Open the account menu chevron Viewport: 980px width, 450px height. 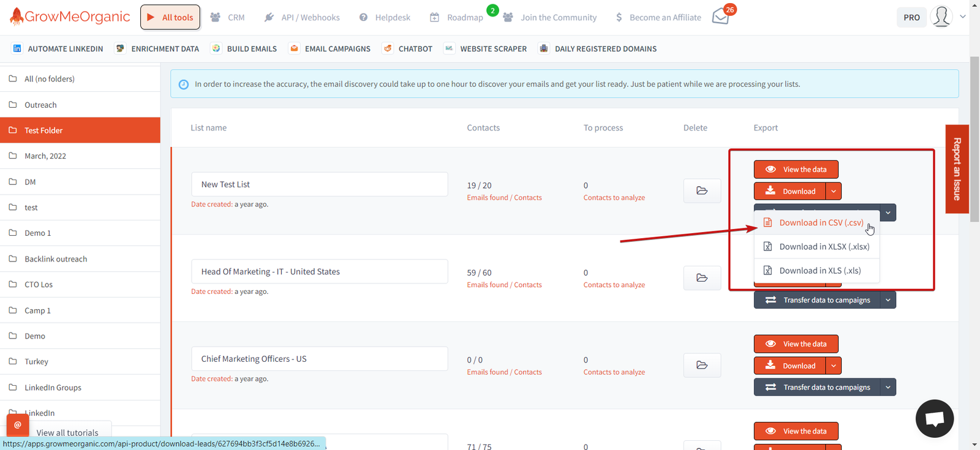tap(963, 17)
